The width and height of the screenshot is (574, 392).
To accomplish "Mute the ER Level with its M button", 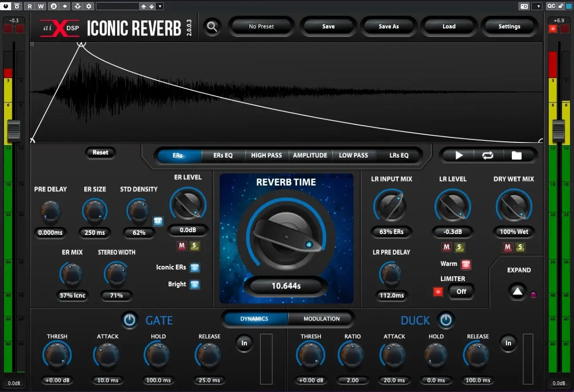I will (182, 246).
